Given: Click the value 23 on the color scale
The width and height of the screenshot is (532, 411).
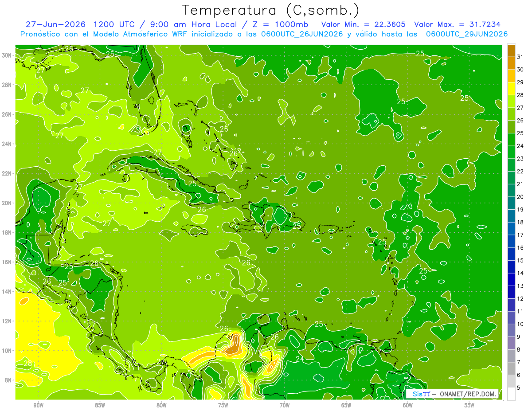Looking at the screenshot, I should pyautogui.click(x=520, y=158).
